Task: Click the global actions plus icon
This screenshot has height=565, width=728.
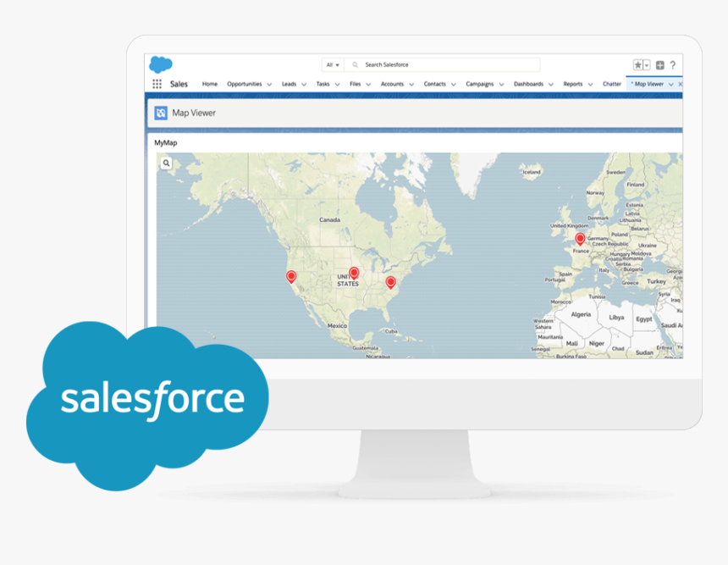Action: point(659,65)
